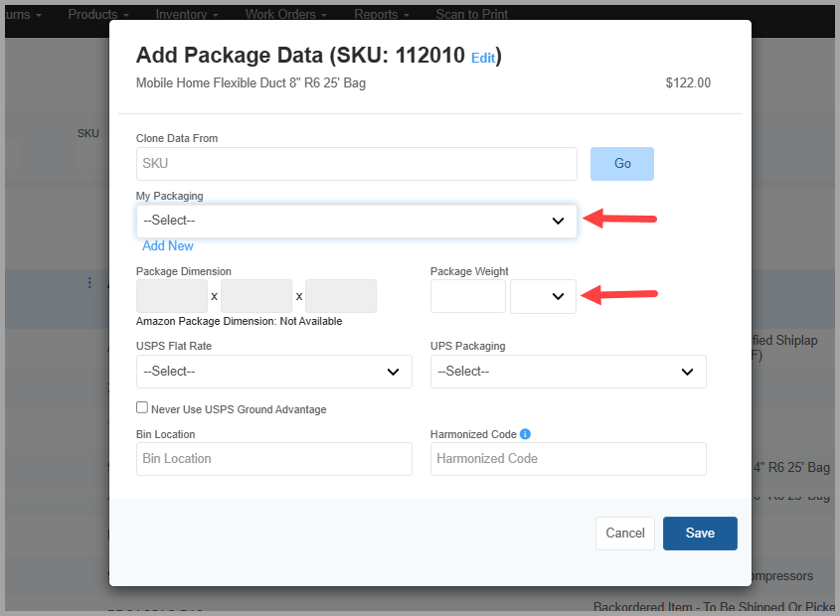Focus the Harmonized Code input
This screenshot has width=840, height=616.
click(x=568, y=459)
